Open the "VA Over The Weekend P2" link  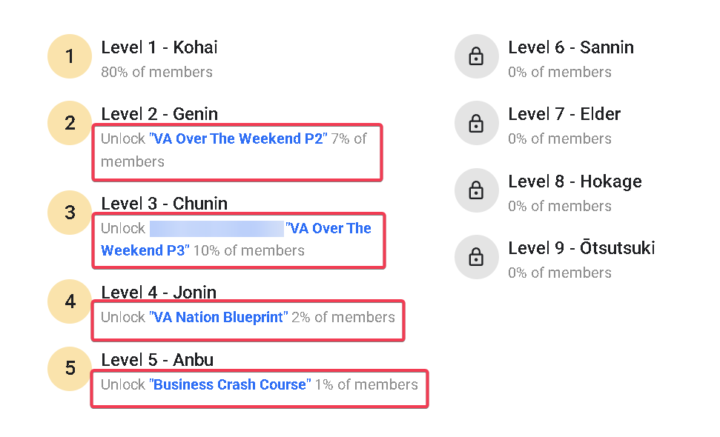pyautogui.click(x=238, y=139)
